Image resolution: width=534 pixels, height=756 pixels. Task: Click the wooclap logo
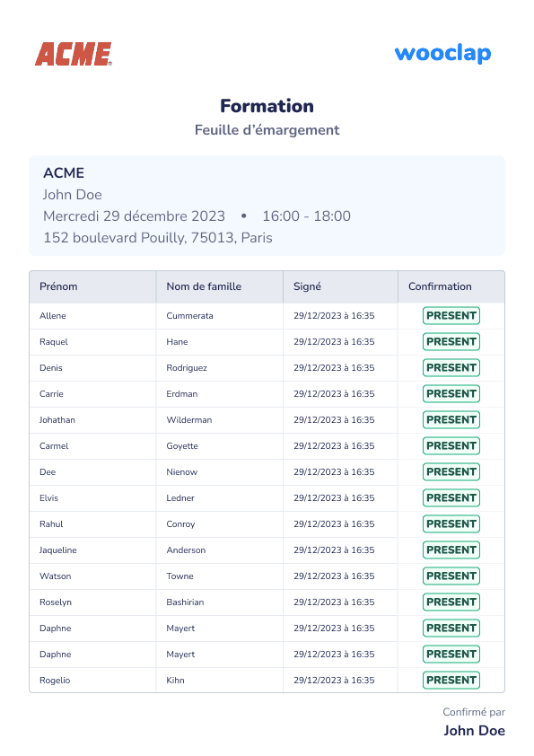442,54
